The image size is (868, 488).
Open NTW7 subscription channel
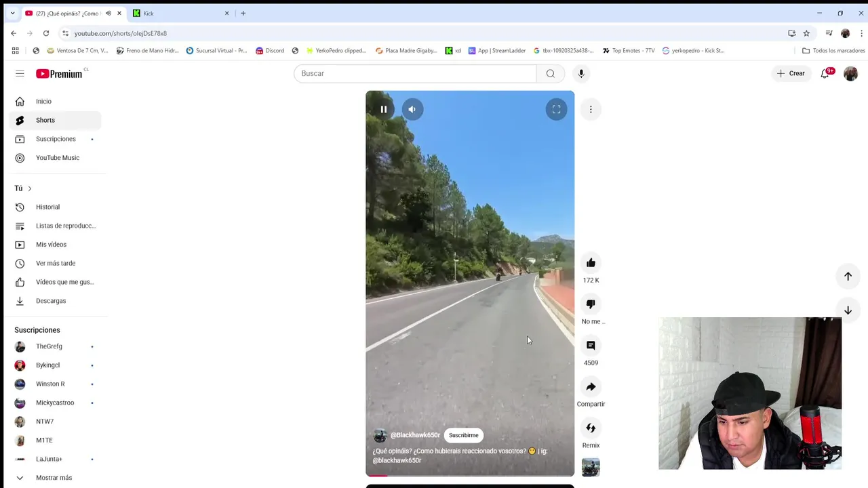tap(56, 422)
